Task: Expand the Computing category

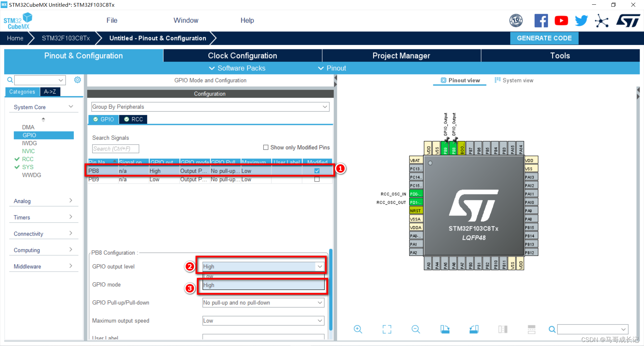Action: point(43,250)
